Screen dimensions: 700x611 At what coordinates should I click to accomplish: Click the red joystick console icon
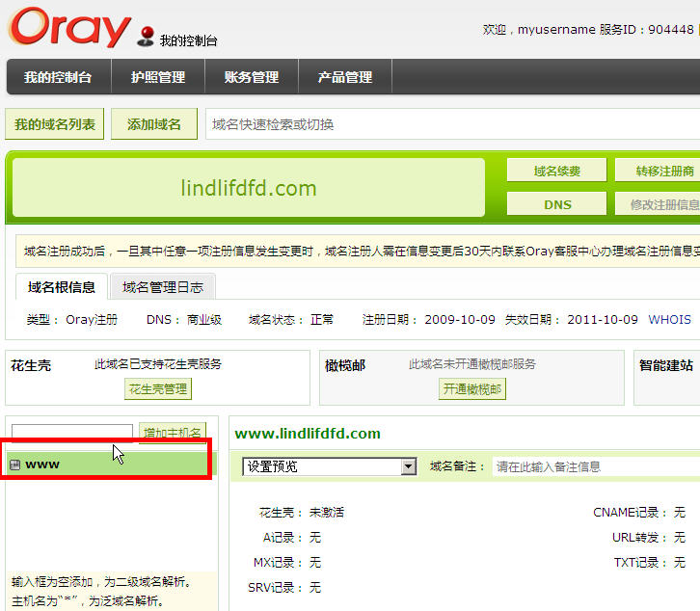pos(146,37)
